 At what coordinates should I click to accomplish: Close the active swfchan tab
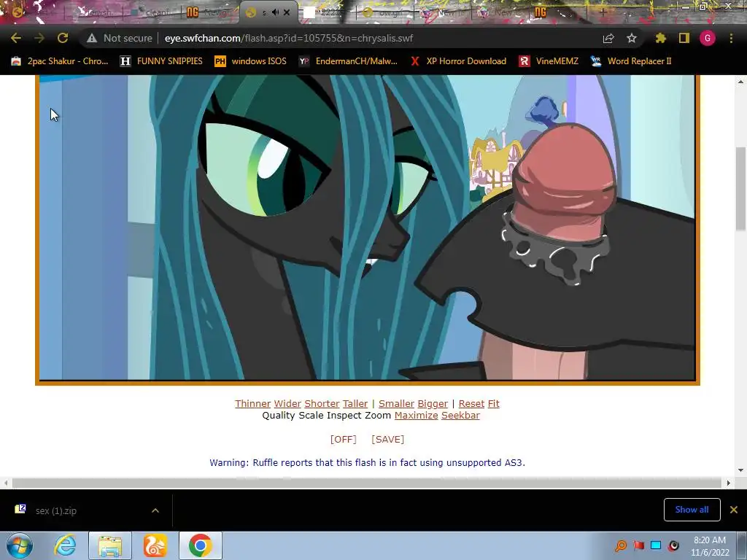[x=287, y=12]
